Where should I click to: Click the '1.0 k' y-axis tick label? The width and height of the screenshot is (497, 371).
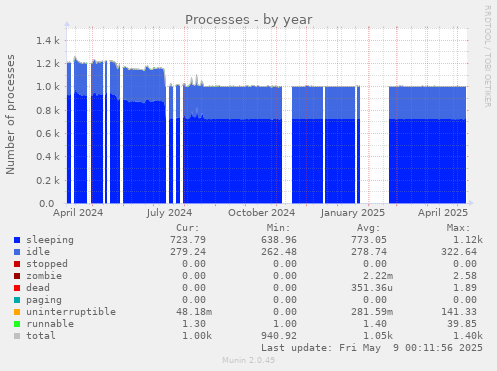coord(48,87)
